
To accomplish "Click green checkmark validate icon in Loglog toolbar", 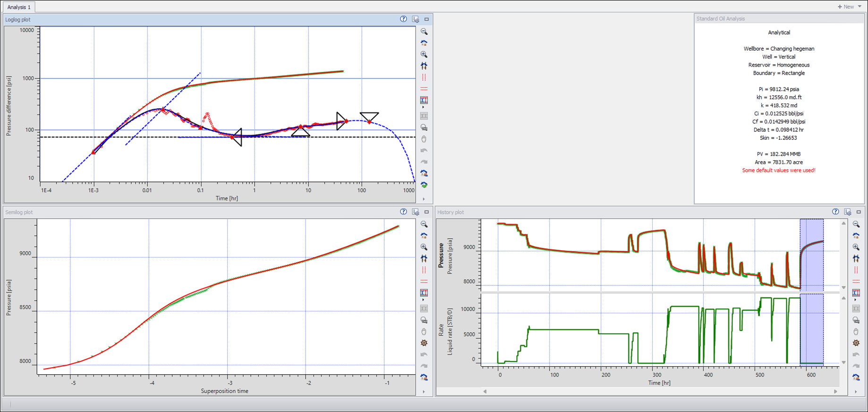I will pyautogui.click(x=424, y=185).
